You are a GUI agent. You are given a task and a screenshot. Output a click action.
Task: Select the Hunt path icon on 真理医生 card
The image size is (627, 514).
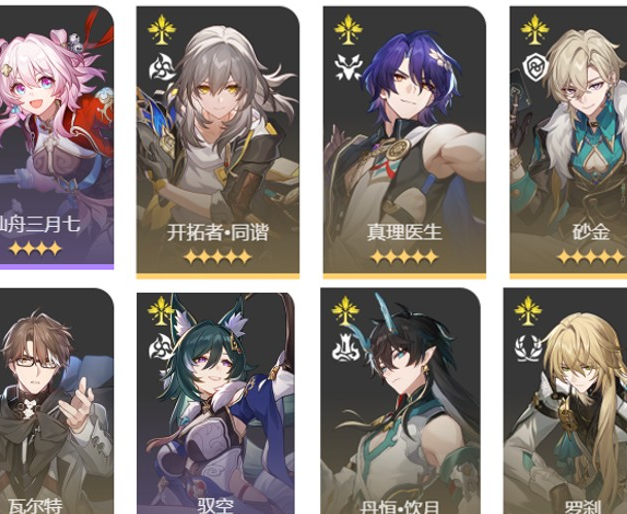coord(348,67)
